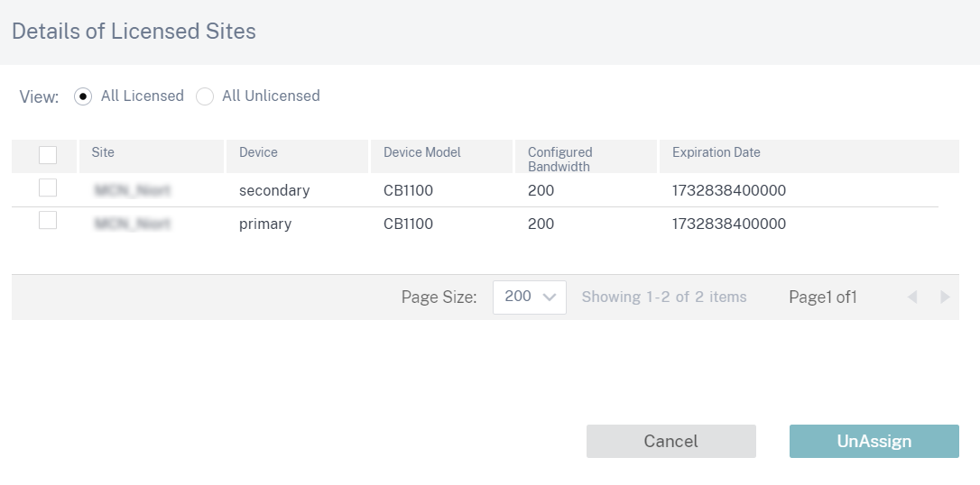Click expiration 1732838400000 in secondary row

(729, 190)
